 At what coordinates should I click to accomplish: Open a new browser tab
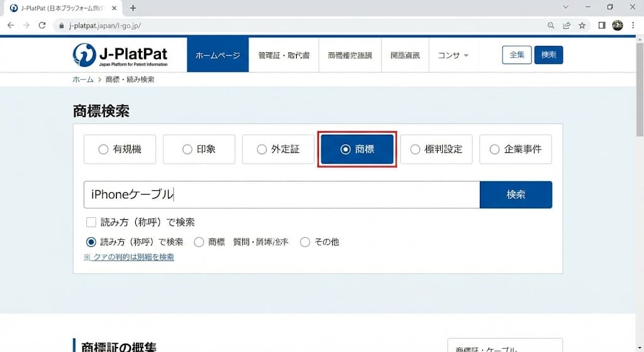(x=133, y=8)
